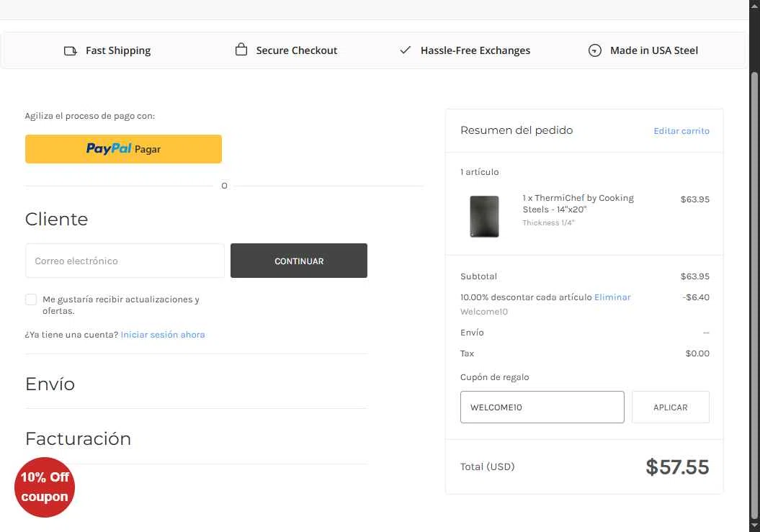Remove the discount via Eliminar link
Image resolution: width=760 pixels, height=532 pixels.
coord(612,297)
